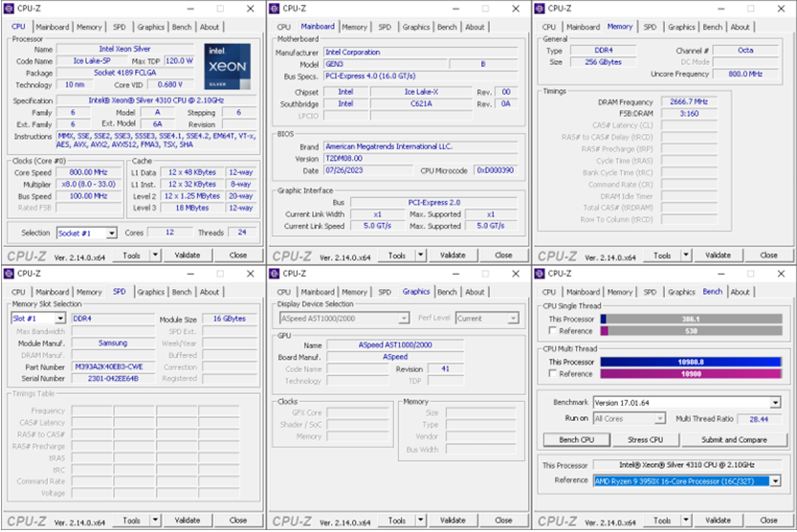Click CPU-Z title icon in the Mainboard window
Viewport: 797px width, 532px height.
275,9
